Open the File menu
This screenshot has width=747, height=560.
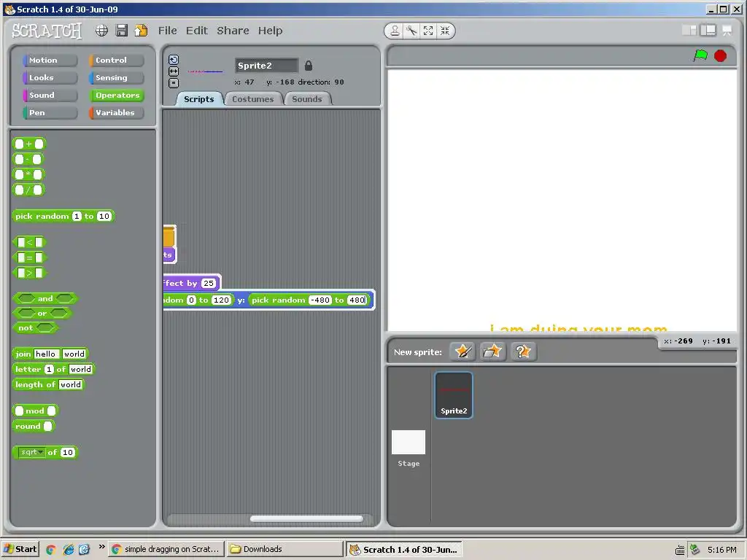point(168,31)
